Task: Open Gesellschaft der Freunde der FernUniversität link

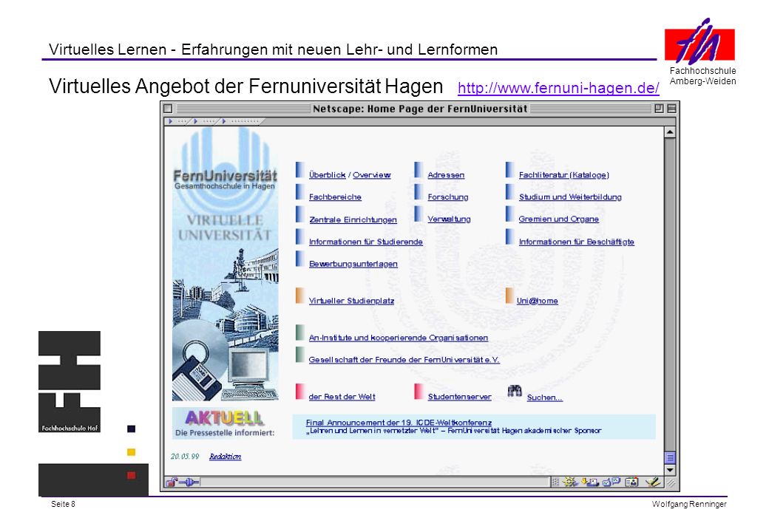Action: pos(404,360)
